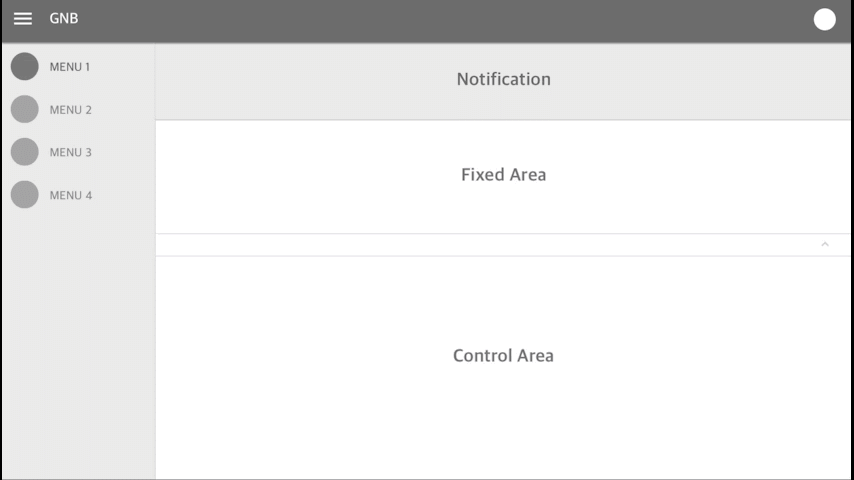
Task: Click inside the Fixed Area panel
Action: (503, 177)
